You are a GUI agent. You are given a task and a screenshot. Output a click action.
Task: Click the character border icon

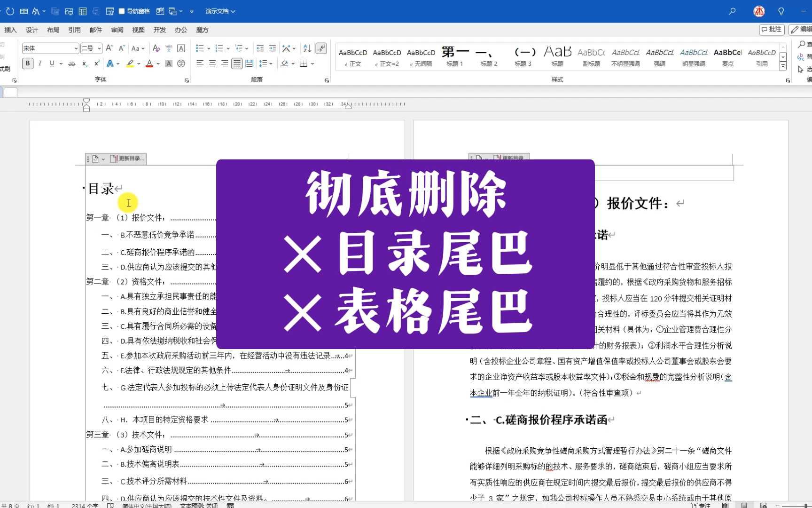(x=181, y=48)
